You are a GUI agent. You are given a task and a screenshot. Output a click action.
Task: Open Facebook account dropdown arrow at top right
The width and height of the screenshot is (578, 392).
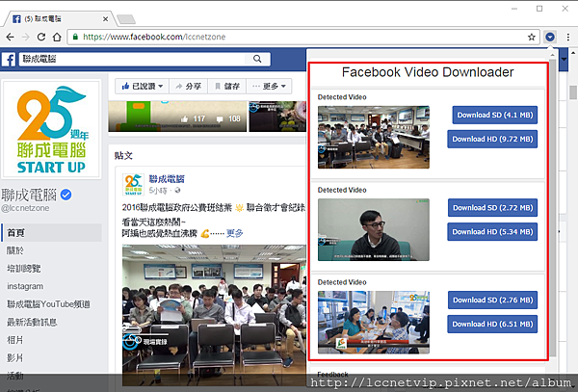(564, 59)
